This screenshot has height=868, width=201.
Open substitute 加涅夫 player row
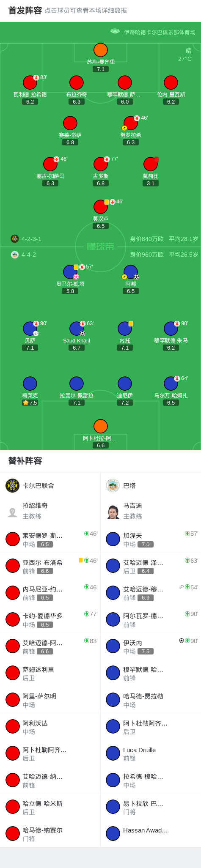pos(151,539)
